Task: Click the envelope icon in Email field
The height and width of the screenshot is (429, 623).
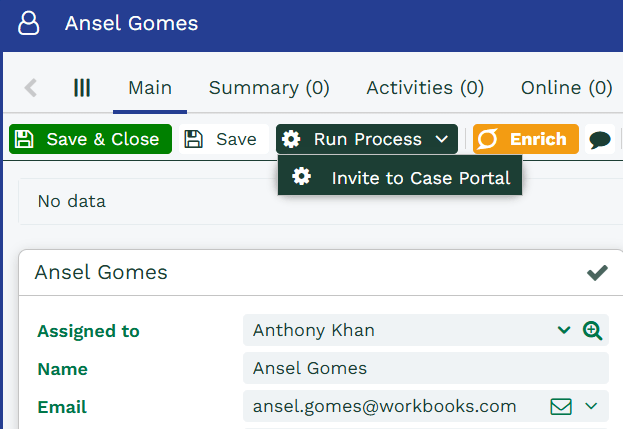Action: pyautogui.click(x=561, y=406)
